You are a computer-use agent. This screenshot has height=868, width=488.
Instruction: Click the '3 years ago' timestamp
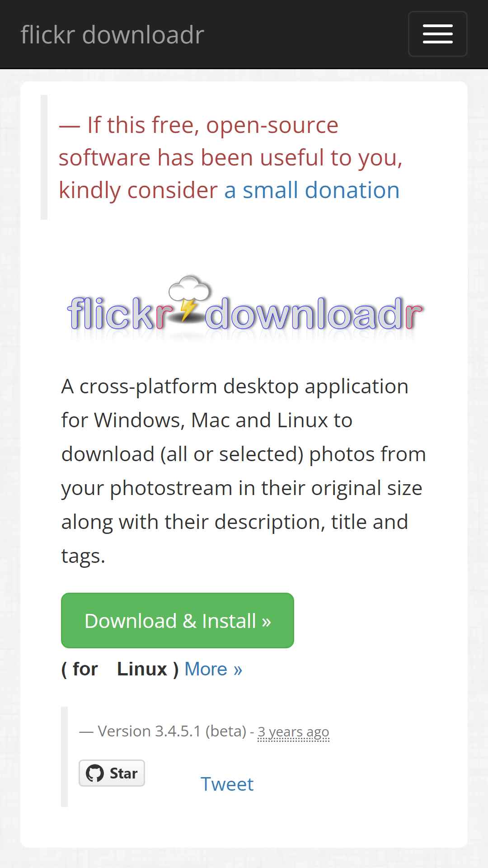point(293,731)
